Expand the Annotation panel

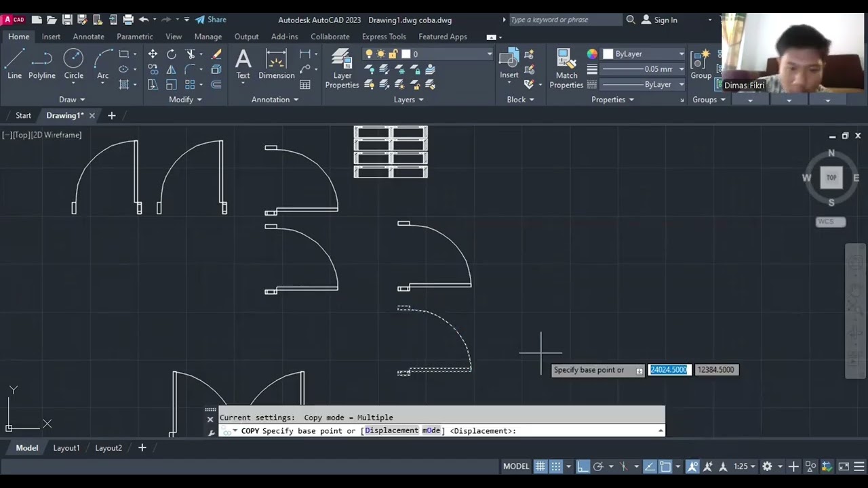pyautogui.click(x=275, y=100)
